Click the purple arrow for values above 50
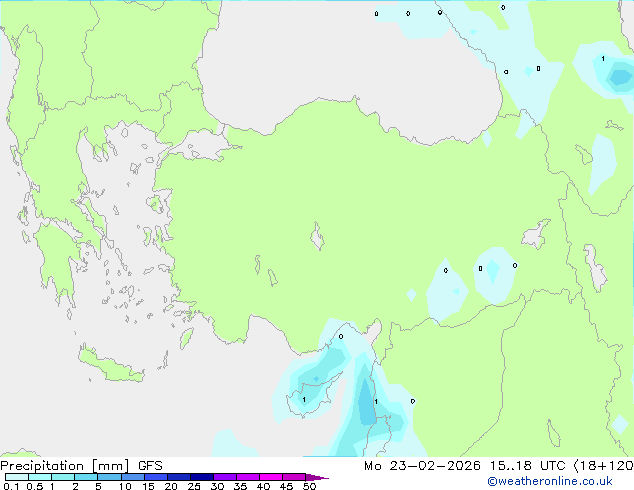 (x=317, y=477)
